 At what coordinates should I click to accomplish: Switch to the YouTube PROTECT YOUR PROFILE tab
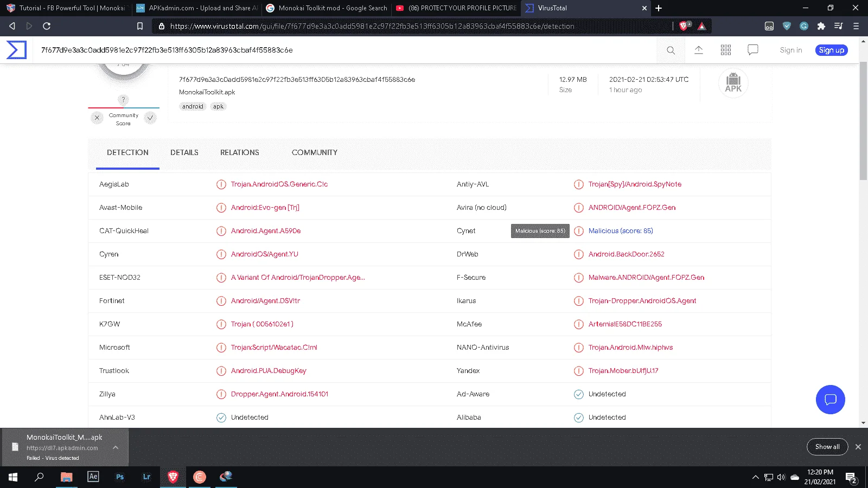click(456, 8)
